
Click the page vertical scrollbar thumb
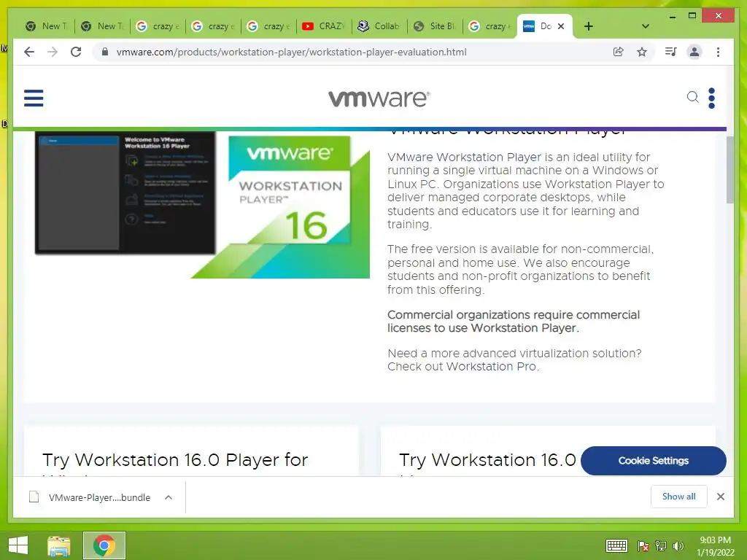[729, 169]
